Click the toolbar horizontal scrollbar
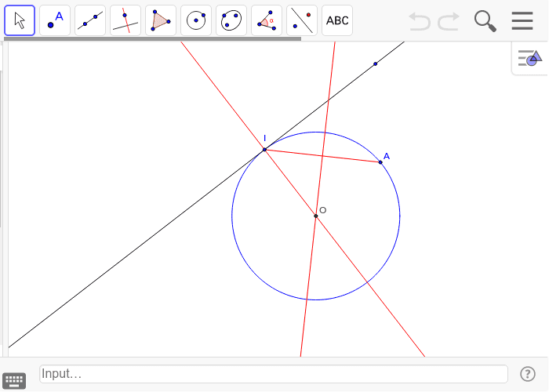 (x=152, y=39)
